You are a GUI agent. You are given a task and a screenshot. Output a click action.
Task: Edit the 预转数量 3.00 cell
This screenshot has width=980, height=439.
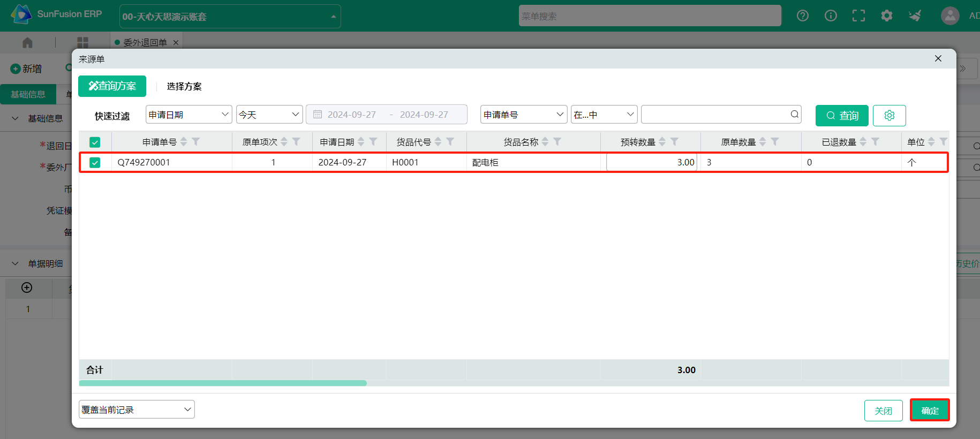pyautogui.click(x=651, y=162)
